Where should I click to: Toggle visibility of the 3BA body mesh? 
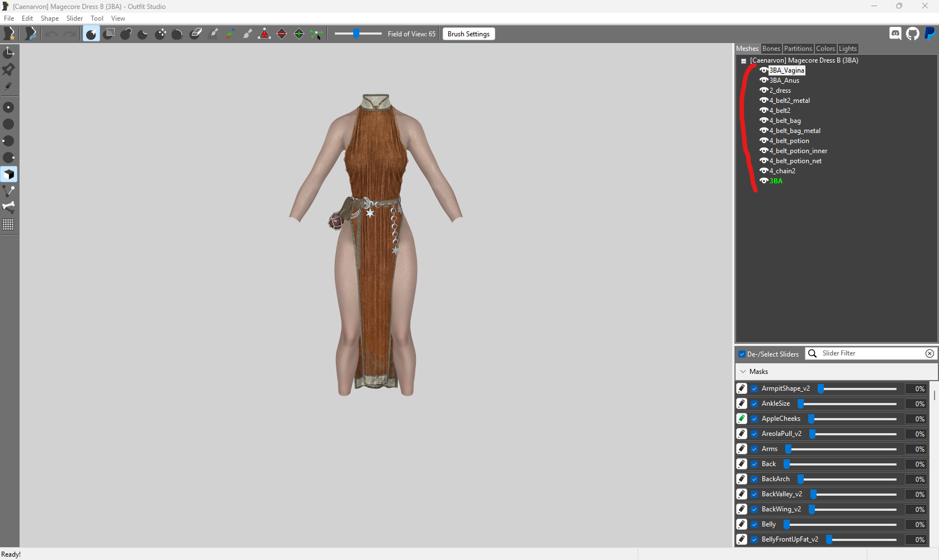(x=763, y=181)
